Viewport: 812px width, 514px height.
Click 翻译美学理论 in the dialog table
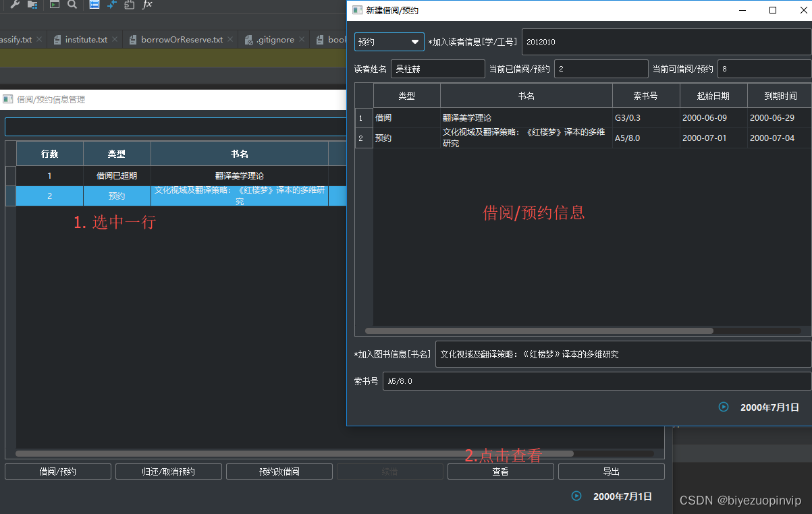tap(526, 118)
